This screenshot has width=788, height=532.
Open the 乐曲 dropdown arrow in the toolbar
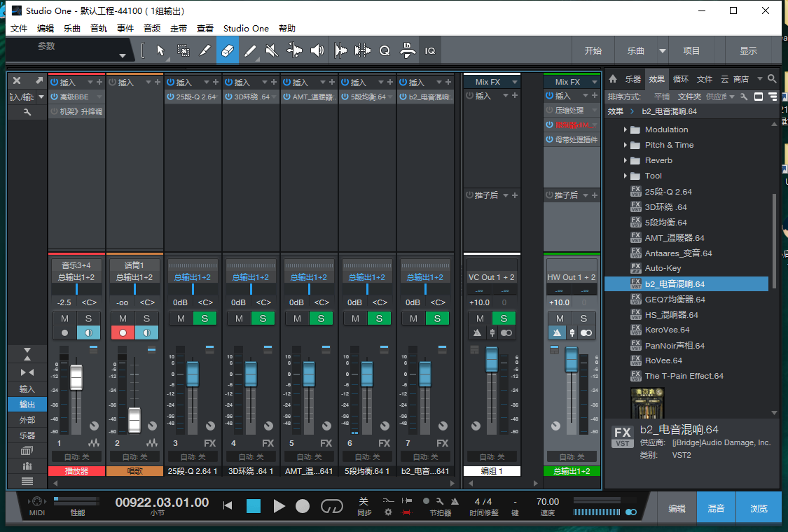coord(663,50)
